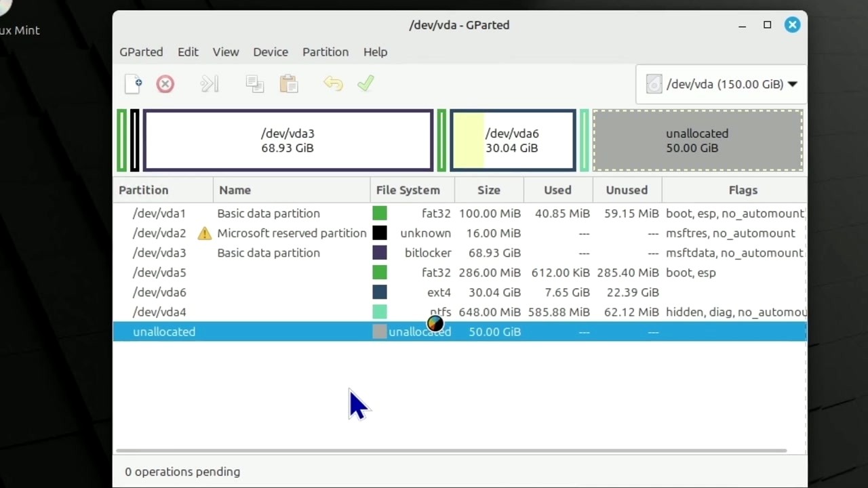Open the Device menu

click(271, 52)
